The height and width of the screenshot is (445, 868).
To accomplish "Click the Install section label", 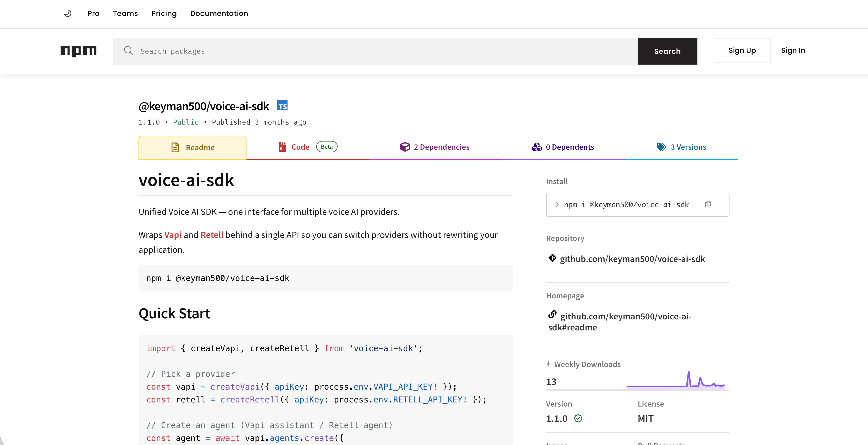I will coord(557,181).
